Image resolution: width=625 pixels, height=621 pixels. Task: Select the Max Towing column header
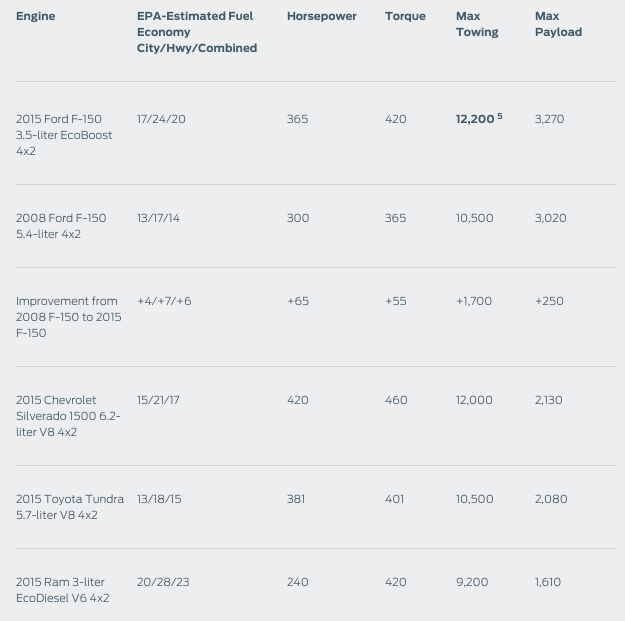coord(476,24)
